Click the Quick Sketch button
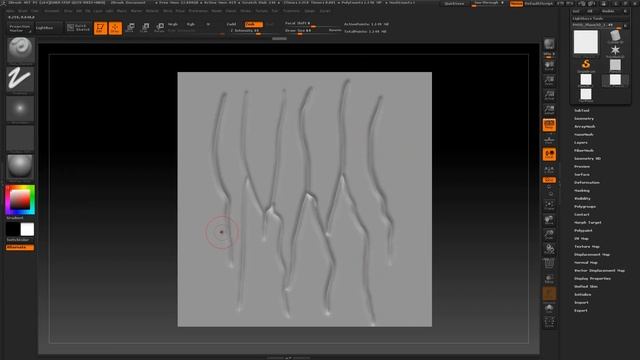The width and height of the screenshot is (640, 360). point(78,28)
